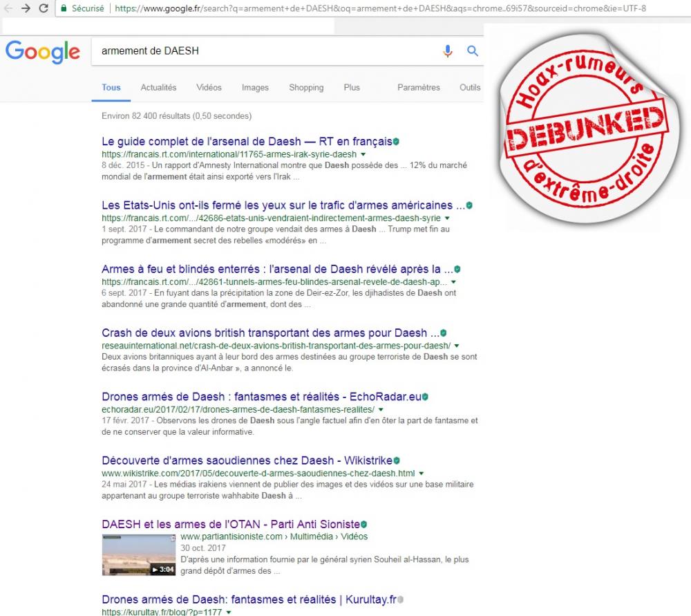Open dropdown arrow after echoradar.eu URL
691x616 pixels.
[x=381, y=410]
